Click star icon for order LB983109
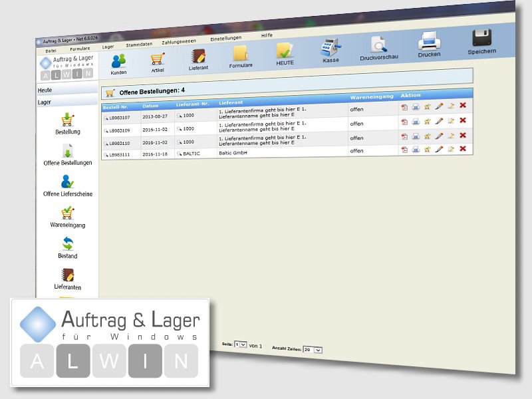This screenshot has height=399, width=532. [427, 121]
